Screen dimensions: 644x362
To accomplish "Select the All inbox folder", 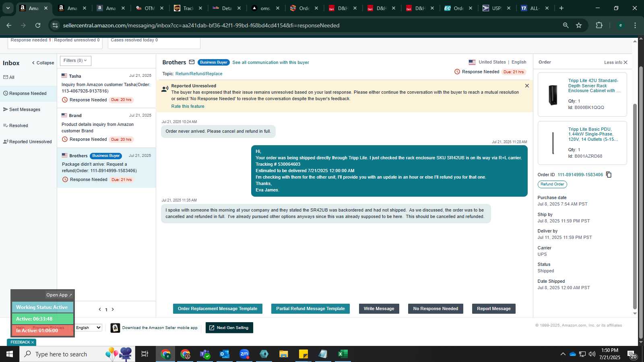I will coord(9,77).
